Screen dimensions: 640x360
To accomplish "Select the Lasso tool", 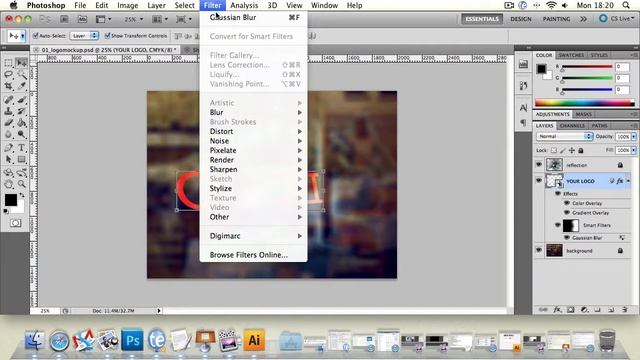I will pyautogui.click(x=9, y=75).
